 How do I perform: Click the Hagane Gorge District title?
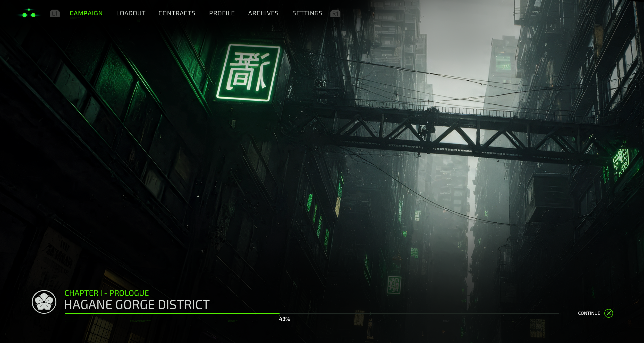click(x=137, y=305)
